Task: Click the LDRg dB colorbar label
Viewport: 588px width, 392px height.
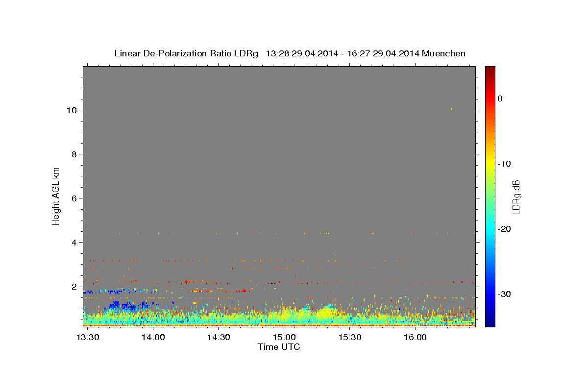Action: (516, 196)
